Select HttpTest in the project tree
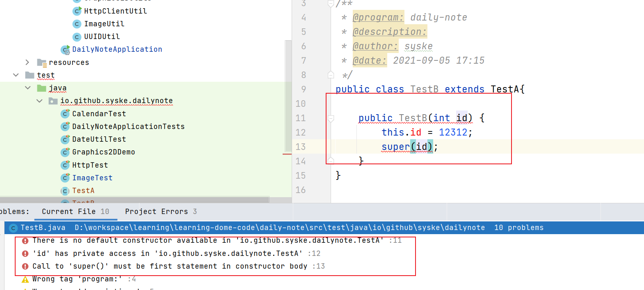Screen dimensions: 644x290 point(90,165)
